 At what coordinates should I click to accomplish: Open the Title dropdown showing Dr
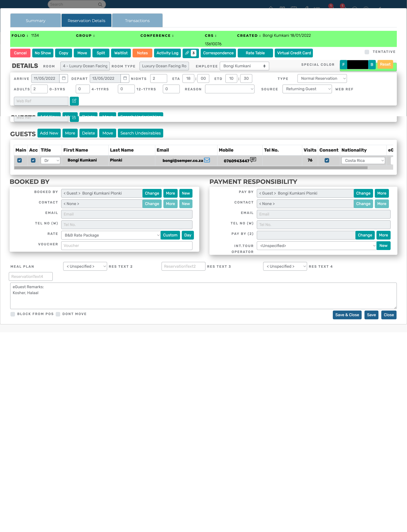tap(50, 160)
